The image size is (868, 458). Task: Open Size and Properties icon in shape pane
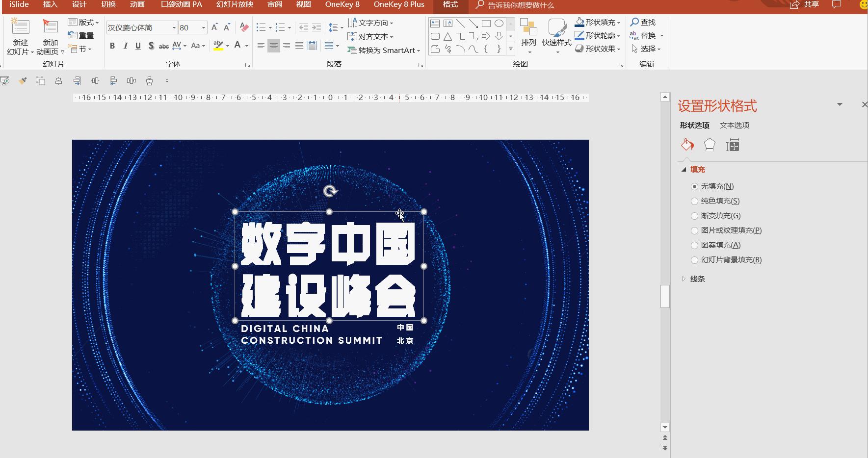click(x=733, y=145)
